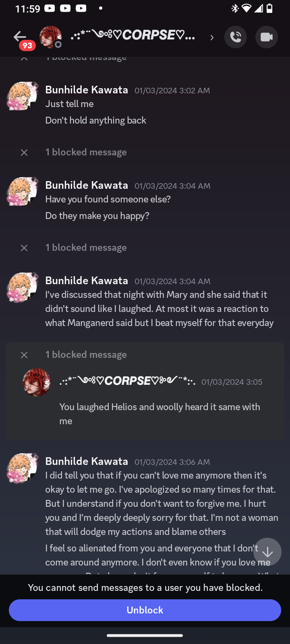Tap the Bunhilde Kawata username at 3:02 AM
The image size is (290, 644).
pos(87,90)
